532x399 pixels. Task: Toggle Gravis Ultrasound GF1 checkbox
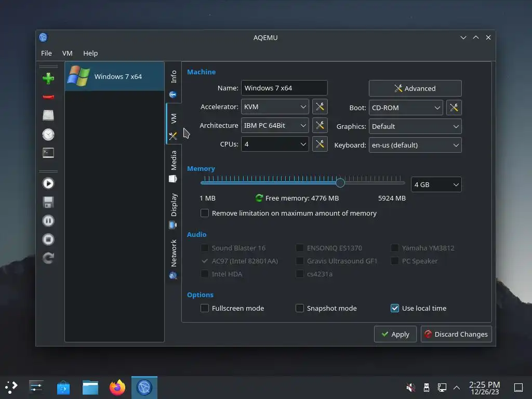pos(300,261)
